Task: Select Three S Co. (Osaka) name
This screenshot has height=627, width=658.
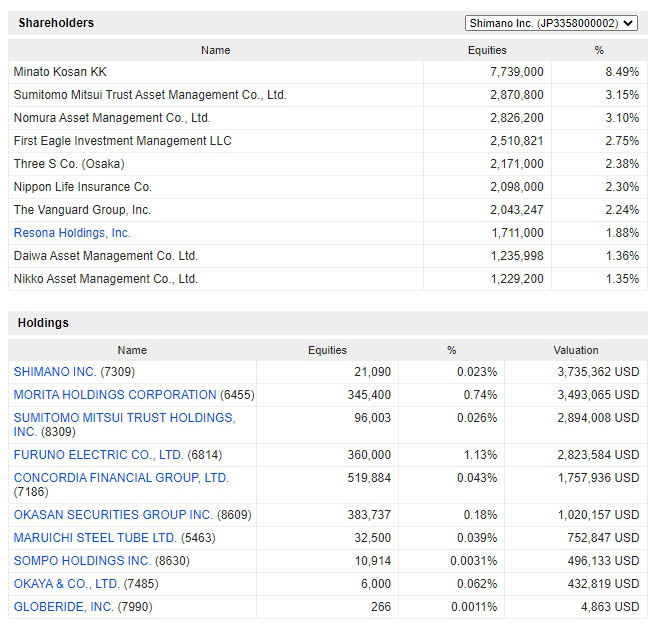Action: pos(69,164)
